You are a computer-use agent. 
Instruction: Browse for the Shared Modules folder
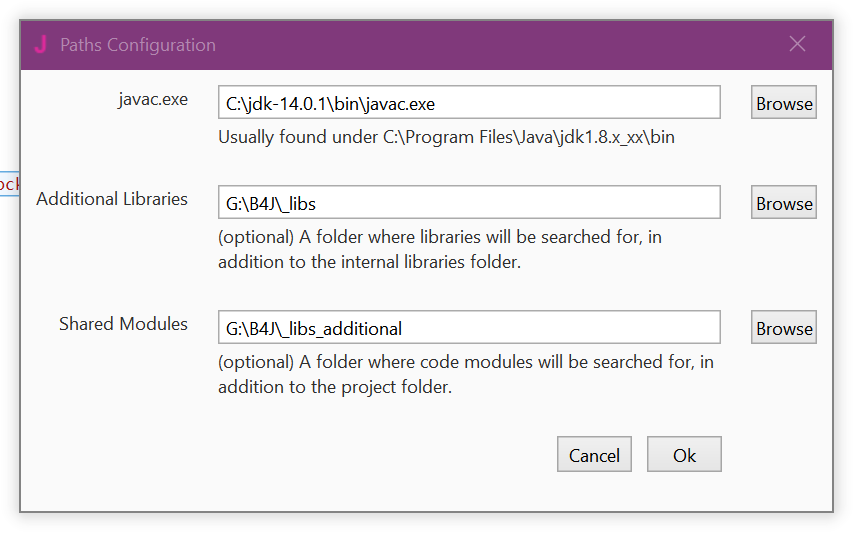[784, 328]
